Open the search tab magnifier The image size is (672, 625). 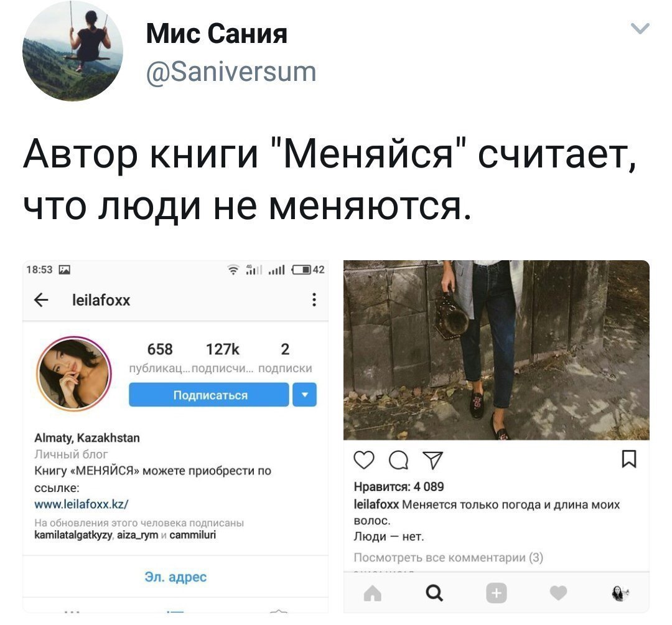(434, 593)
